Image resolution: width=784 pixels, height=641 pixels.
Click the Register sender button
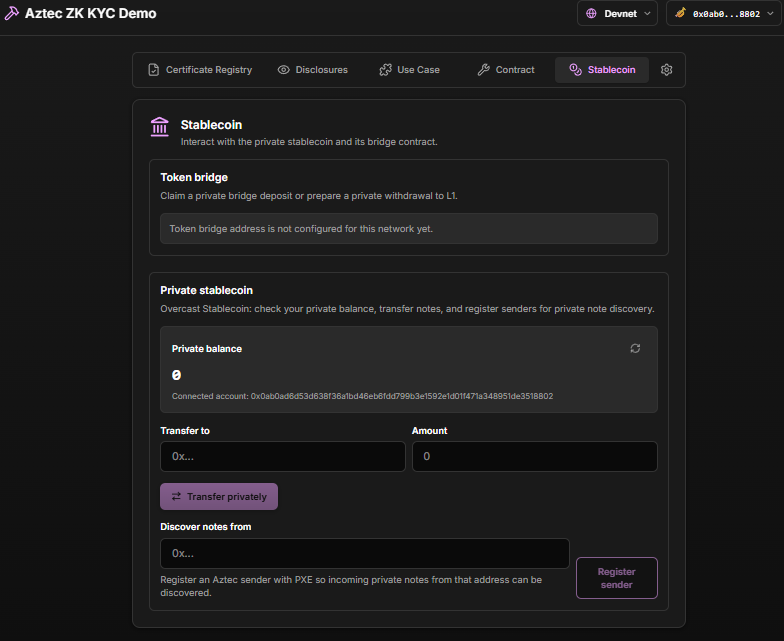tap(616, 578)
